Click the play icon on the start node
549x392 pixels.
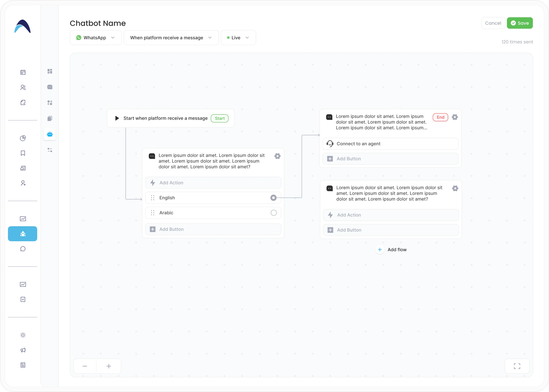coord(117,118)
